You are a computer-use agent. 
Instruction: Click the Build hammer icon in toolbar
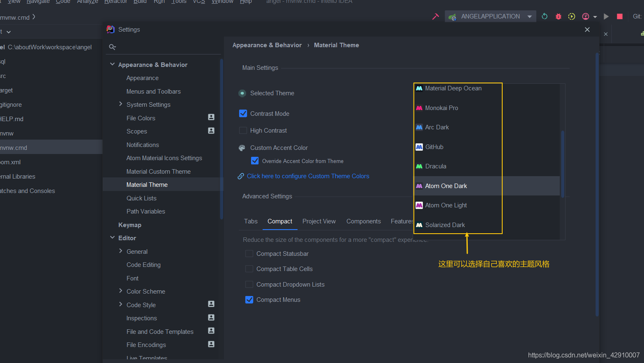click(x=436, y=16)
